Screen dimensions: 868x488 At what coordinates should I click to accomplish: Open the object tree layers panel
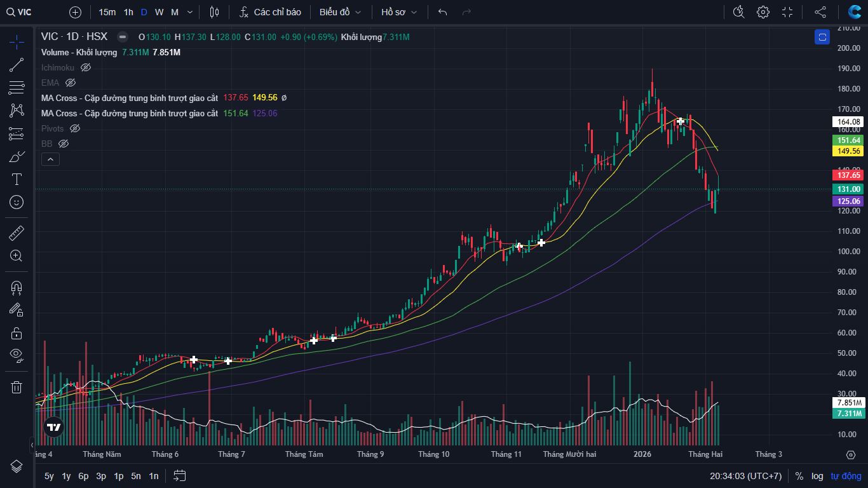click(17, 466)
